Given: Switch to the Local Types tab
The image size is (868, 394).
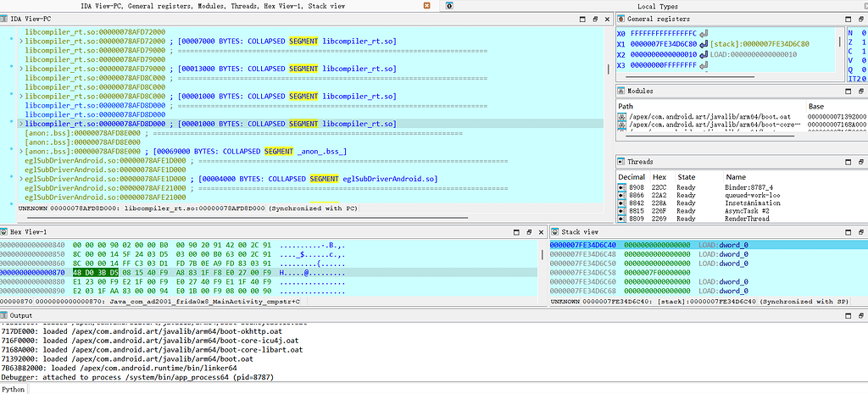Looking at the screenshot, I should click(657, 6).
